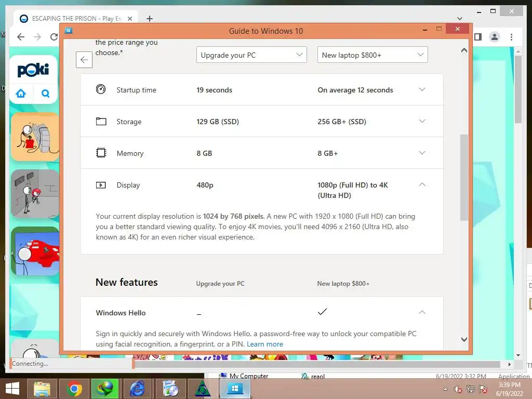Click the network tray icon
This screenshot has width=532, height=399.
point(471,389)
